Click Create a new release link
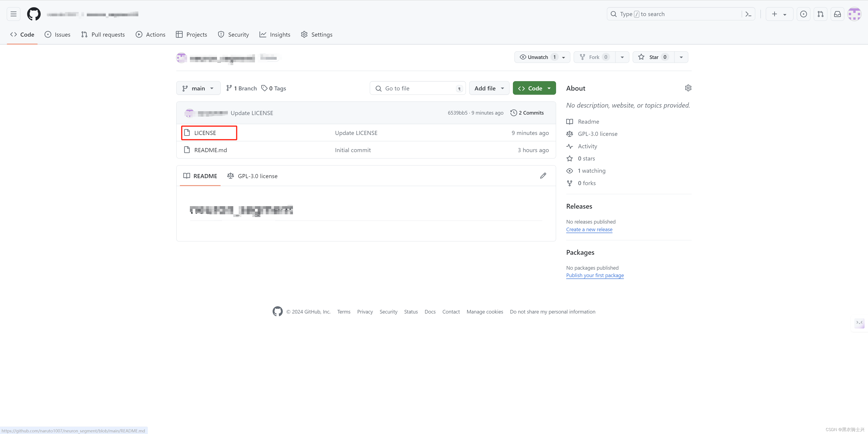 coord(589,229)
